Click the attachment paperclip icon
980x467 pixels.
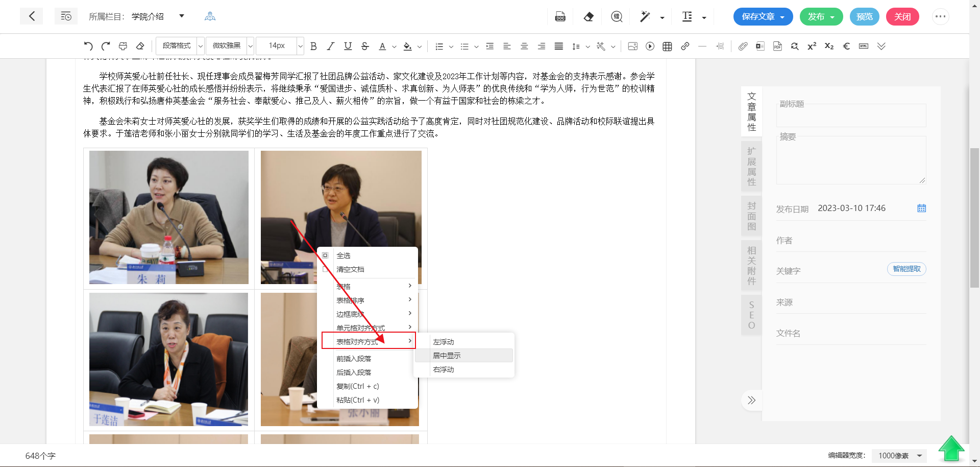[x=743, y=46]
